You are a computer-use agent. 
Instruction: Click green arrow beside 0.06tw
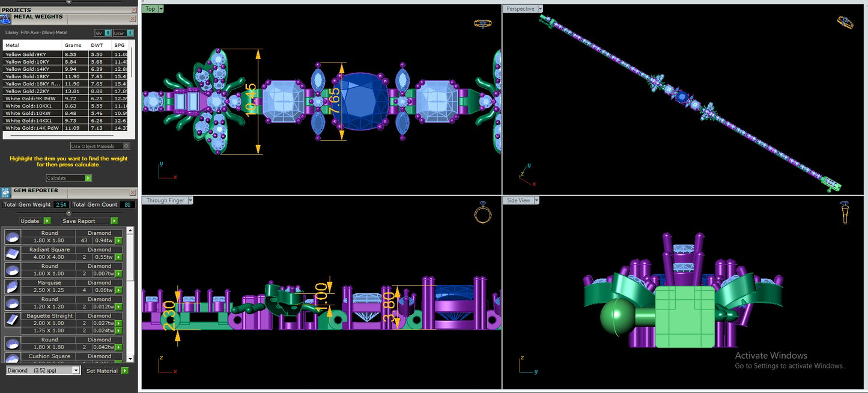pyautogui.click(x=119, y=290)
